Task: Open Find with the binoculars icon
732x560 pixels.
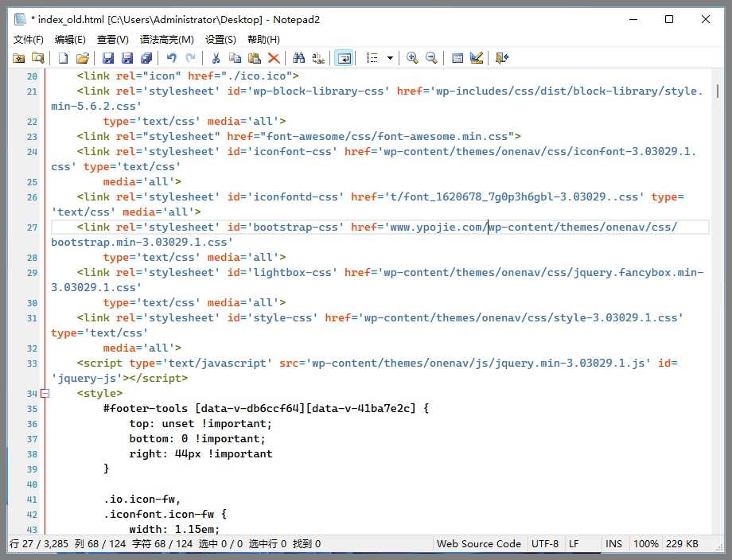Action: point(298,58)
